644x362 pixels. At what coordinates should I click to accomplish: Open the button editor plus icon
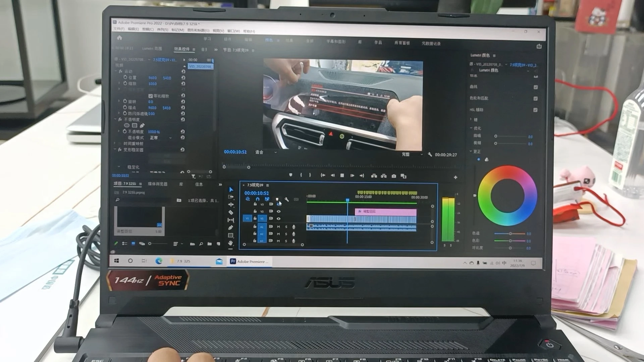[x=455, y=177]
